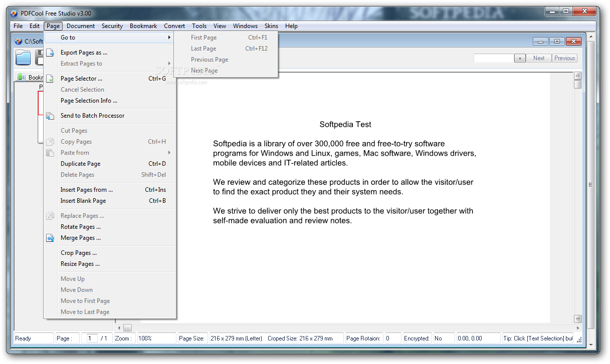The height and width of the screenshot is (364, 610).
Task: Click the horizontal scrollbar left arrow
Action: point(118,328)
